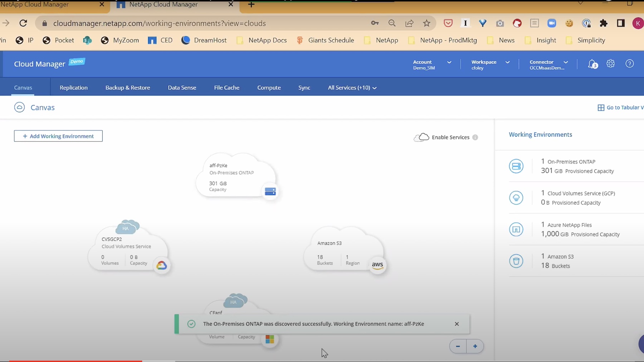Open the News bookmark folder
Screen dimensions: 644x362
[x=501, y=40]
